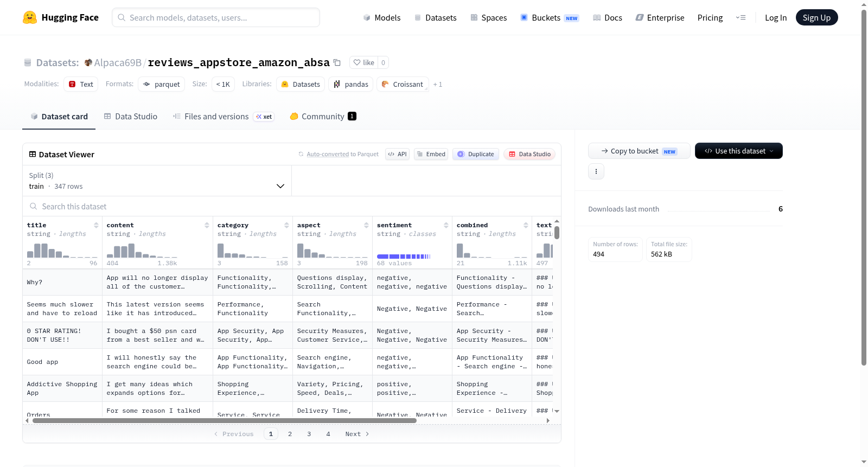
Task: Copy dataset to bucket
Action: 639,151
